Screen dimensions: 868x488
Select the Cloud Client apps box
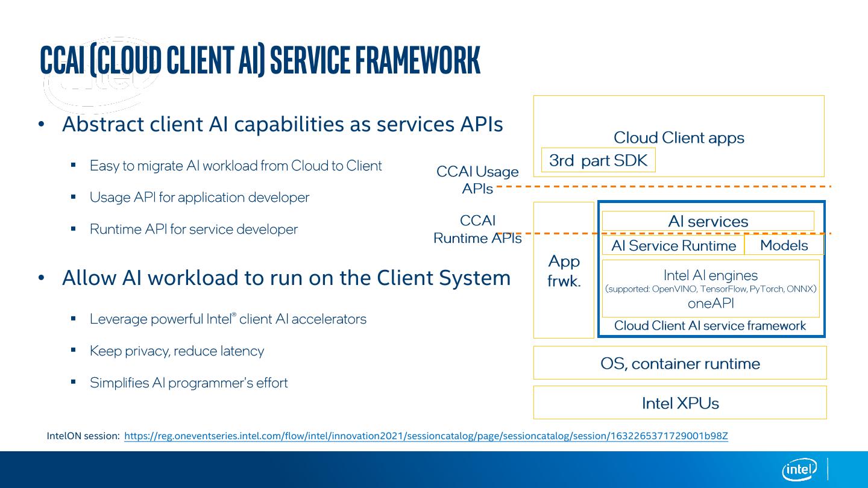click(678, 137)
